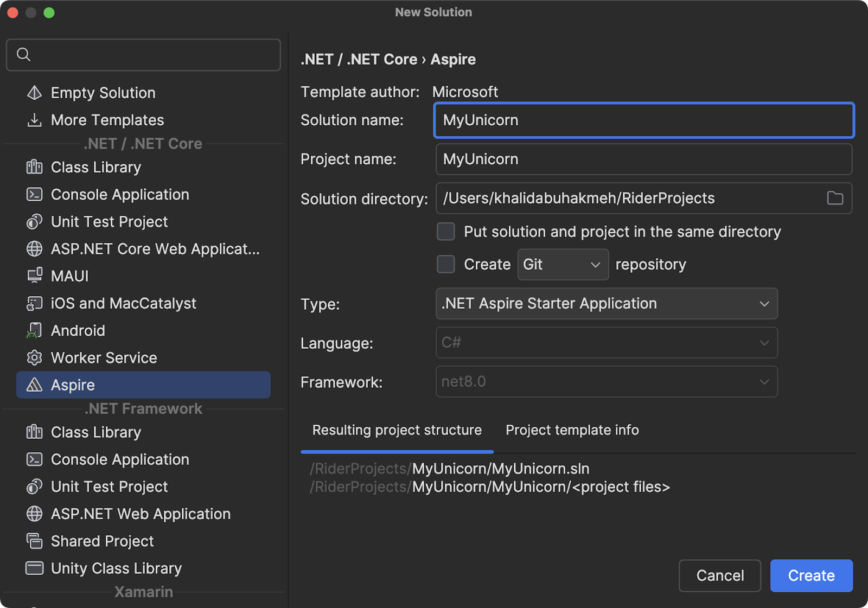Expand the Type dropdown for Aspire

point(607,303)
